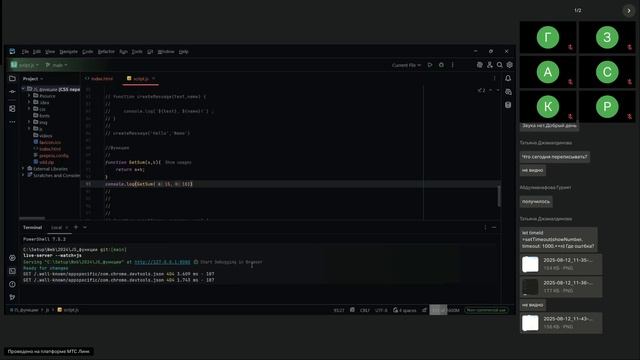Click the editor vertical scrollbar

[499, 196]
